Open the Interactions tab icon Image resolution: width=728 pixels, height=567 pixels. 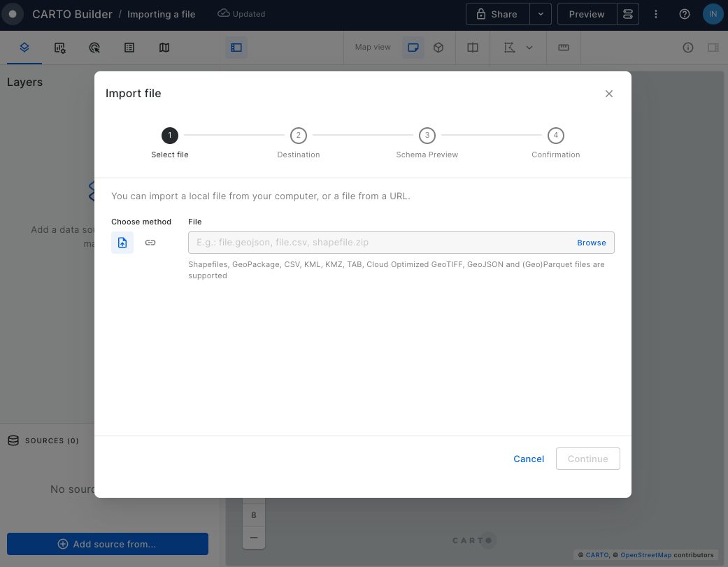pyautogui.click(x=94, y=48)
